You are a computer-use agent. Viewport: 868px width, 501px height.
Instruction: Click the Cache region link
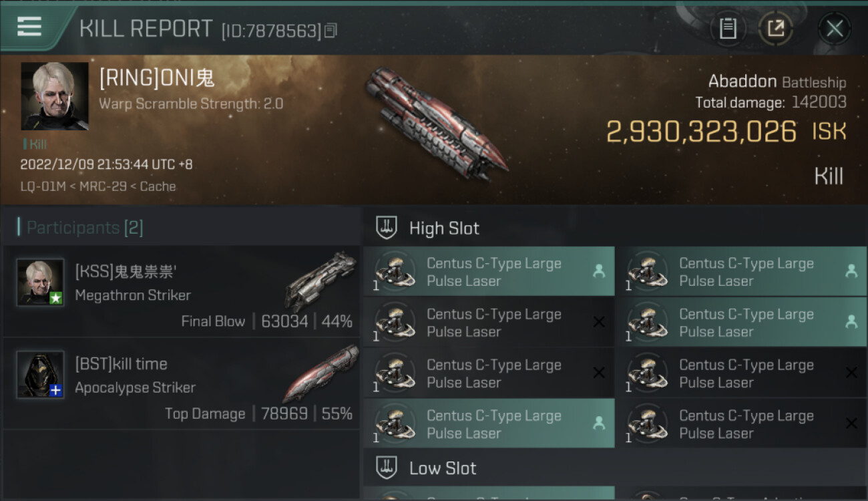tap(158, 186)
